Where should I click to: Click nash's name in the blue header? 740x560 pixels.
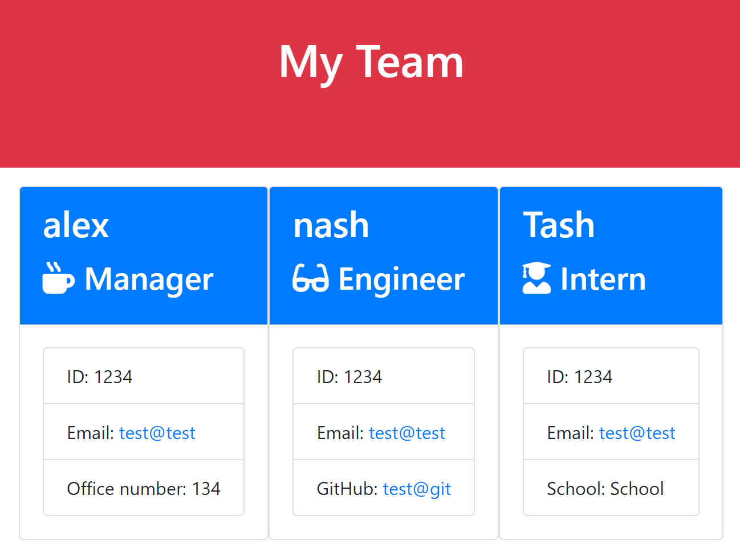click(331, 225)
